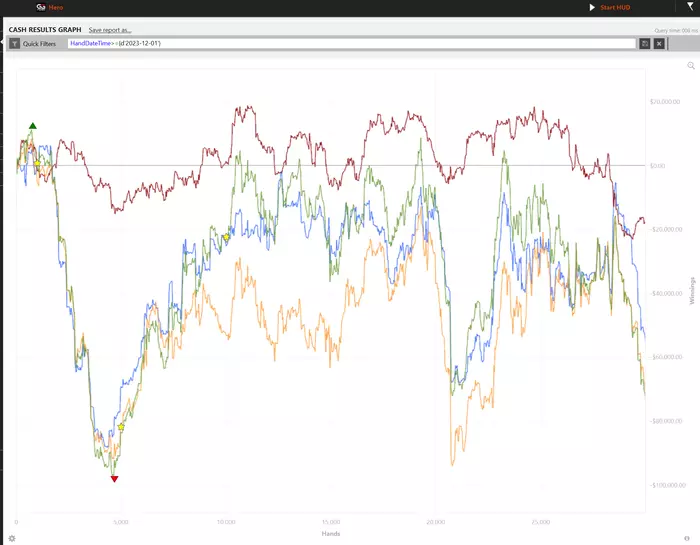The image size is (700, 545).
Task: Click the yellow star near hand 10,000
Action: (226, 237)
